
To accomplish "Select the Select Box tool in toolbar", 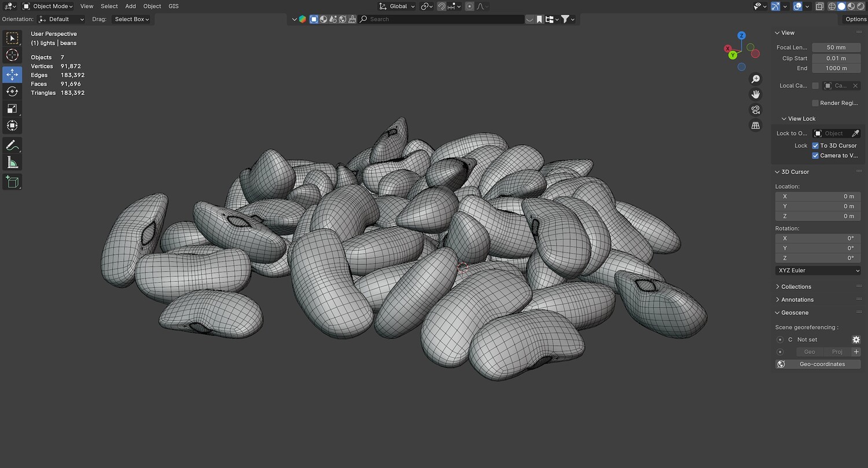I will (12, 39).
